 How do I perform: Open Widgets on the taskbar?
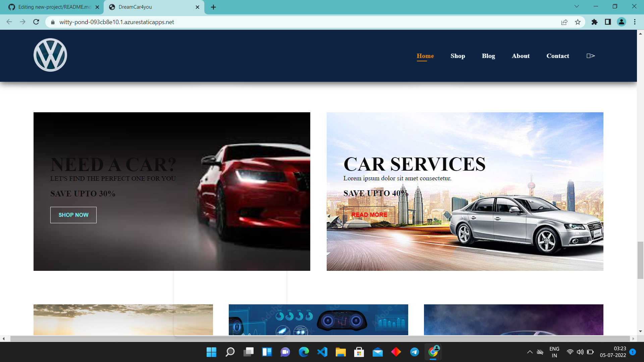(x=267, y=352)
